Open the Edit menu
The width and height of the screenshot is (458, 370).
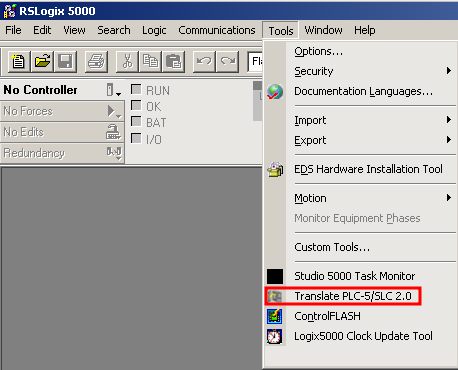tap(42, 30)
